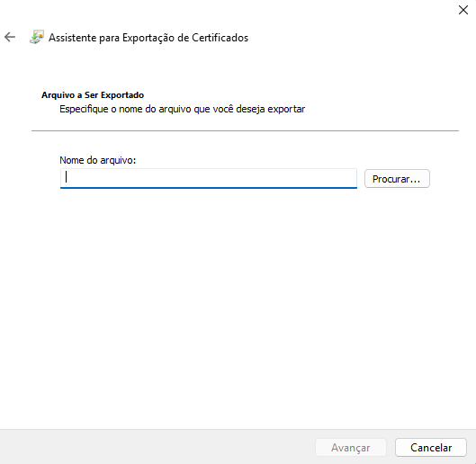476x464 pixels.
Task: Click the word 'exportar' in the description line
Action: click(x=286, y=109)
